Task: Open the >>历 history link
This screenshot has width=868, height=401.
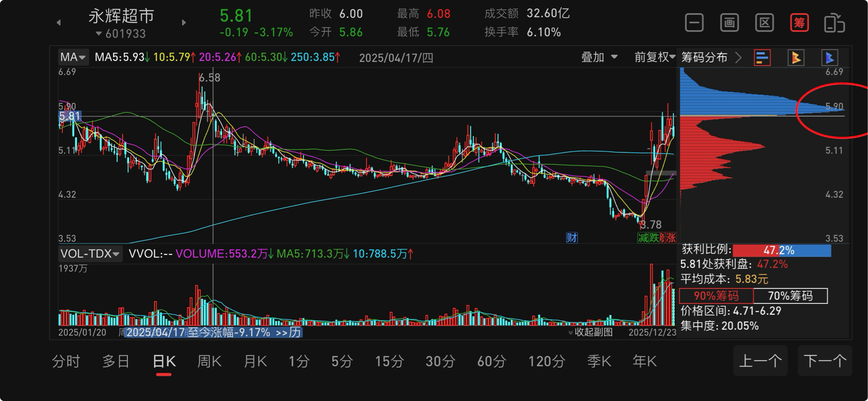Action: point(288,333)
